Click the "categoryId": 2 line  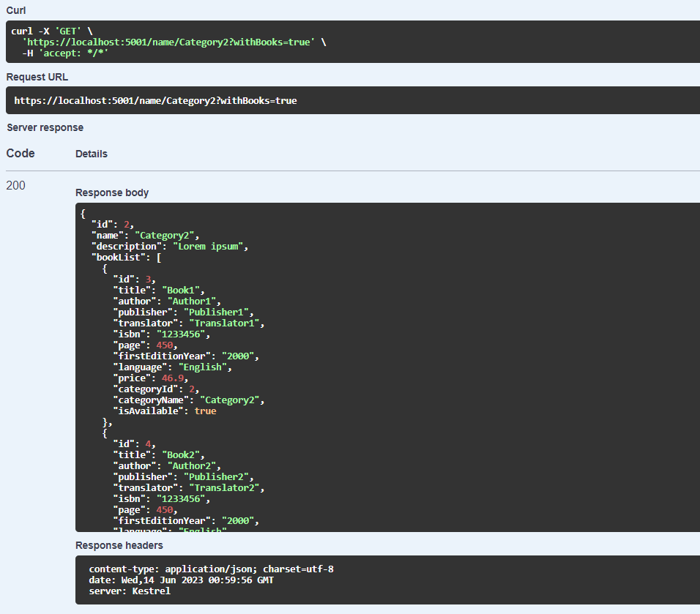[x=156, y=389]
